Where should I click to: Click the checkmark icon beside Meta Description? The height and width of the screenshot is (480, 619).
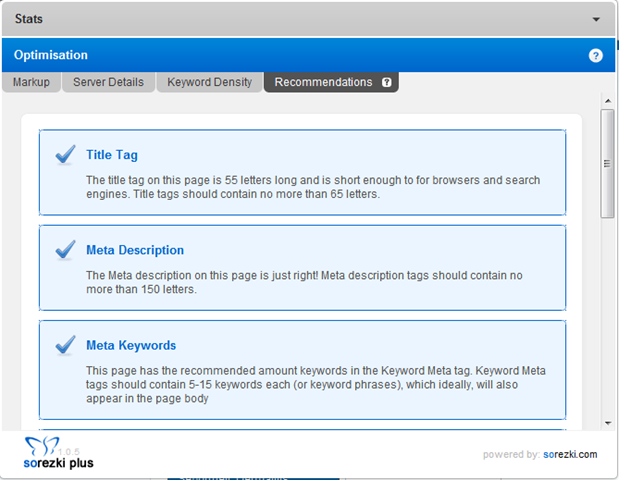pos(66,249)
